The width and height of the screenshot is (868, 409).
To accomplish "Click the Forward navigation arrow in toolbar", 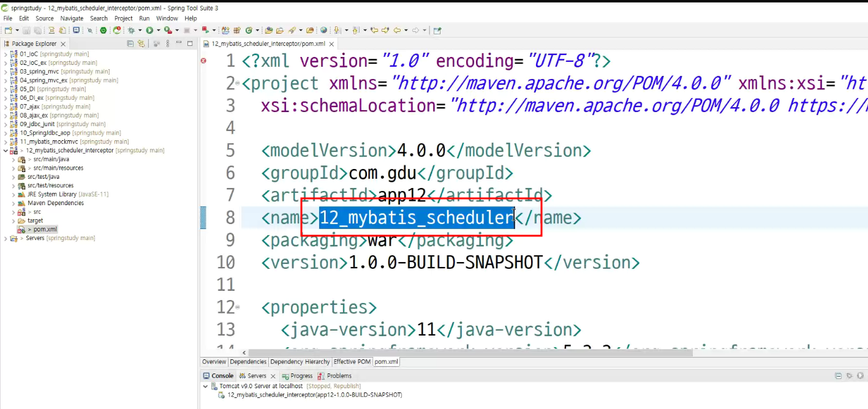I will 415,30.
